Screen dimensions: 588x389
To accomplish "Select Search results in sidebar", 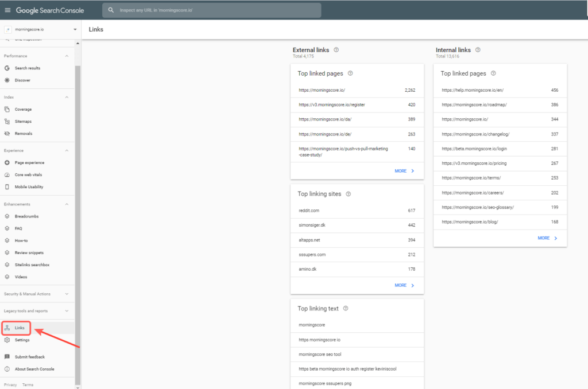I will (x=27, y=68).
